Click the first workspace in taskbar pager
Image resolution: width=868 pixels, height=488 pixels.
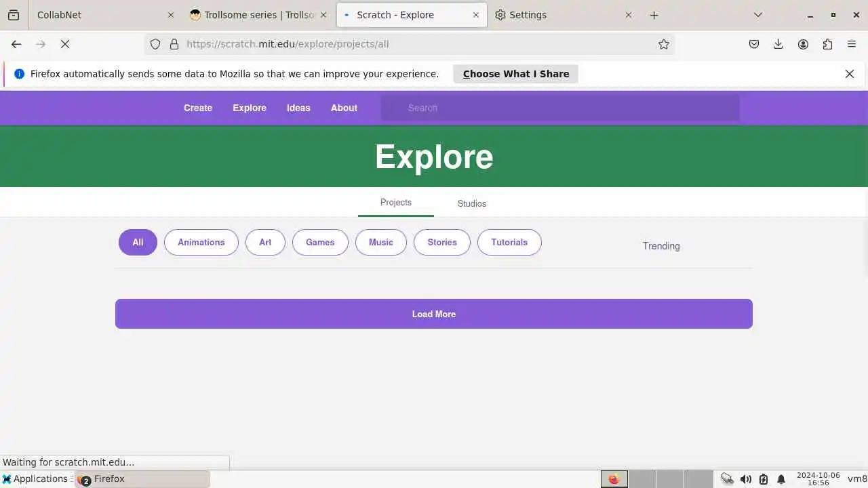point(614,479)
